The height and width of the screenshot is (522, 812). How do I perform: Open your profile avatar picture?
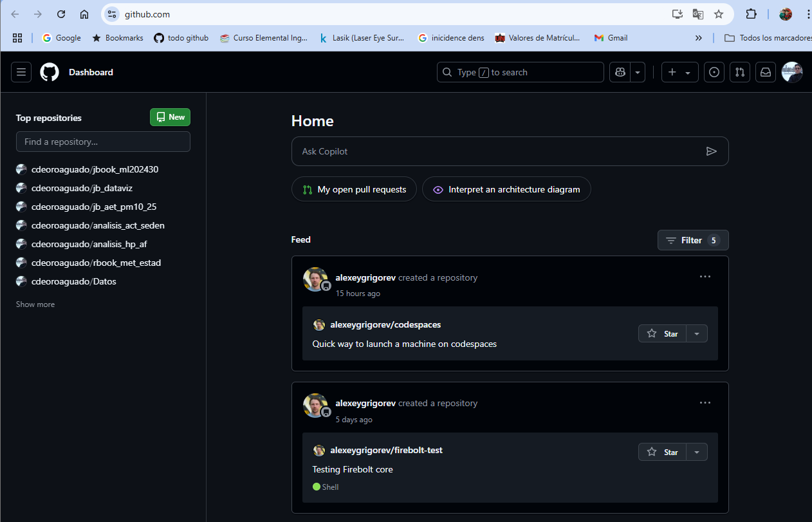click(791, 72)
